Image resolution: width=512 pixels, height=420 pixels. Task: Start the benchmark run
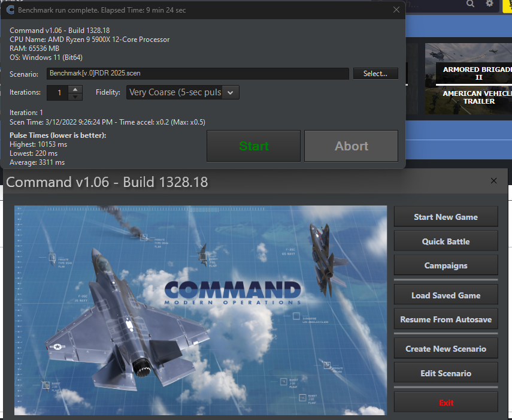tap(253, 146)
